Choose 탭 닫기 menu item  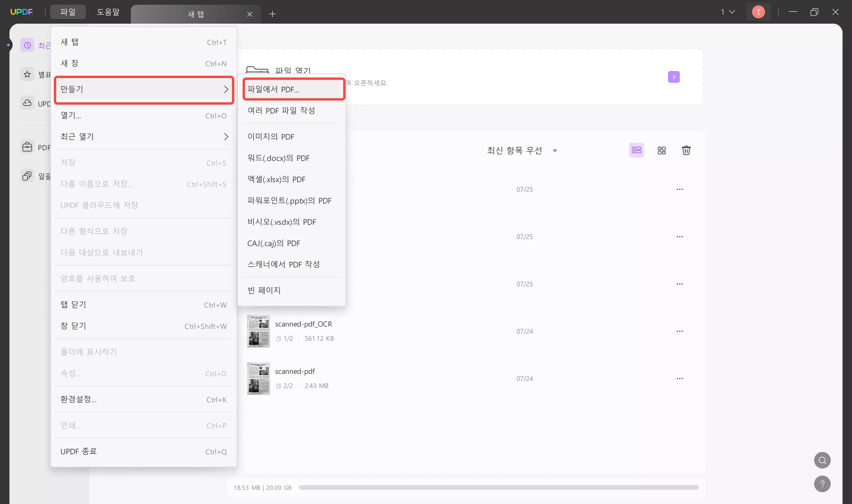pyautogui.click(x=144, y=305)
